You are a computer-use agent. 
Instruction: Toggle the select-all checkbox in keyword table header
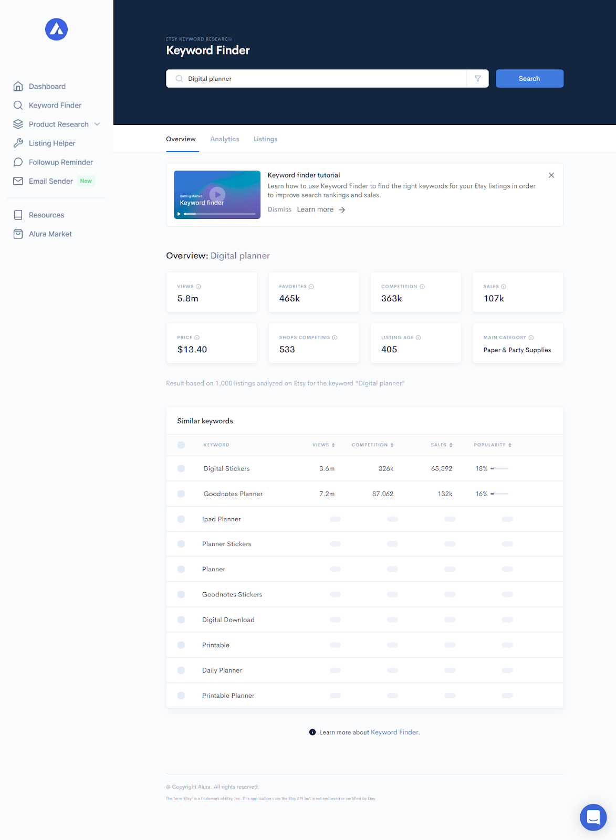pyautogui.click(x=181, y=445)
